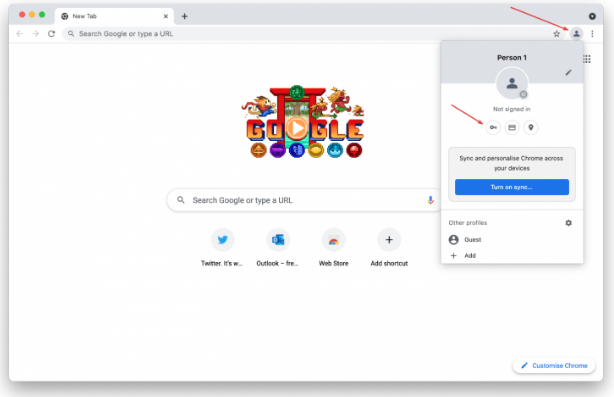Viewport: 614px width, 397px height.
Task: Open the payment methods card icon
Action: coord(512,128)
